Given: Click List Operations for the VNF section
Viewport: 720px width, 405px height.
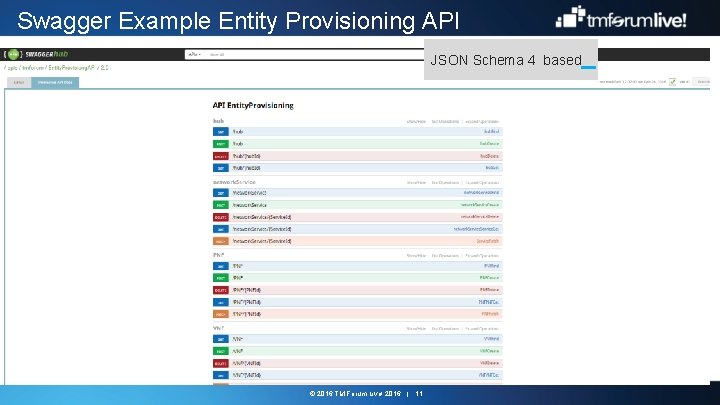Looking at the screenshot, I should point(445,329).
